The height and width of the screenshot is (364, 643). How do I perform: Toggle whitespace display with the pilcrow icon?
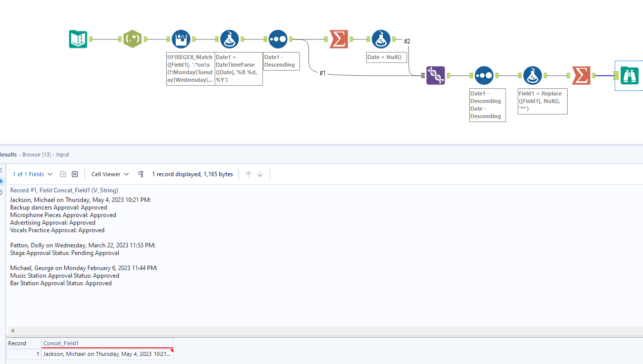[140, 174]
